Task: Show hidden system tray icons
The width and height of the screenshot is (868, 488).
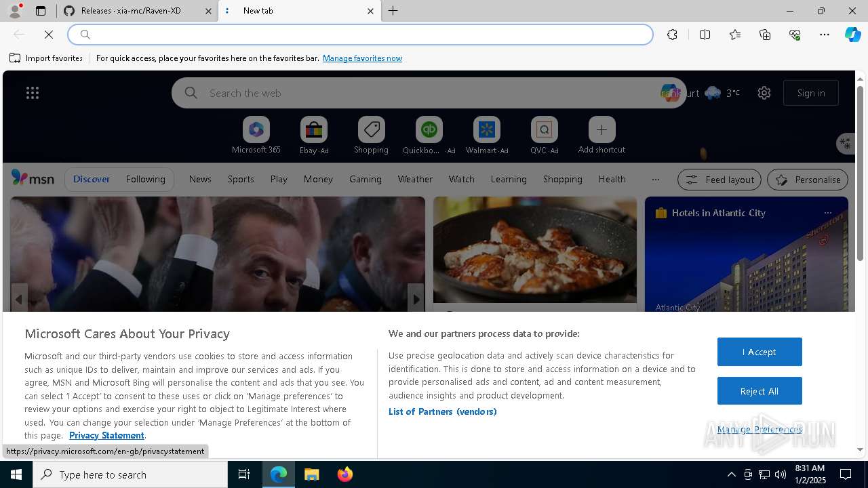Action: (x=731, y=474)
